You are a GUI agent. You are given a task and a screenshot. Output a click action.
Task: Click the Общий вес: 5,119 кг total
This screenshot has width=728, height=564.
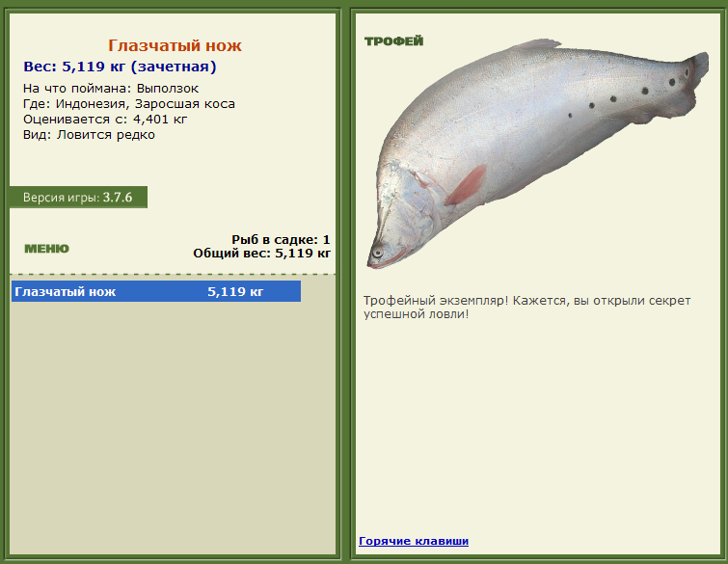click(262, 253)
